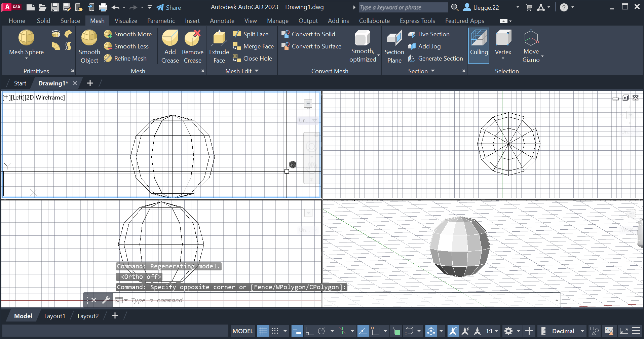Click Generate Section tool
Screen dimensions: 644x339
click(x=435, y=59)
